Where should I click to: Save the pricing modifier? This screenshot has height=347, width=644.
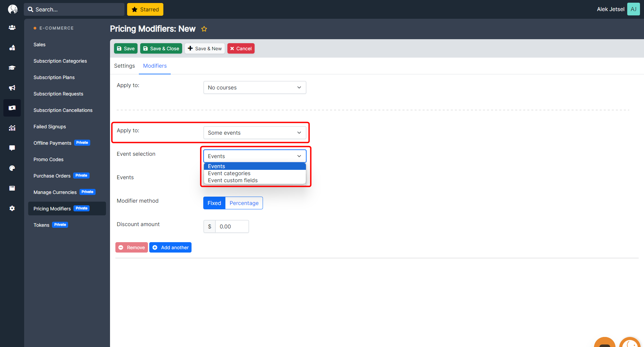pos(126,49)
